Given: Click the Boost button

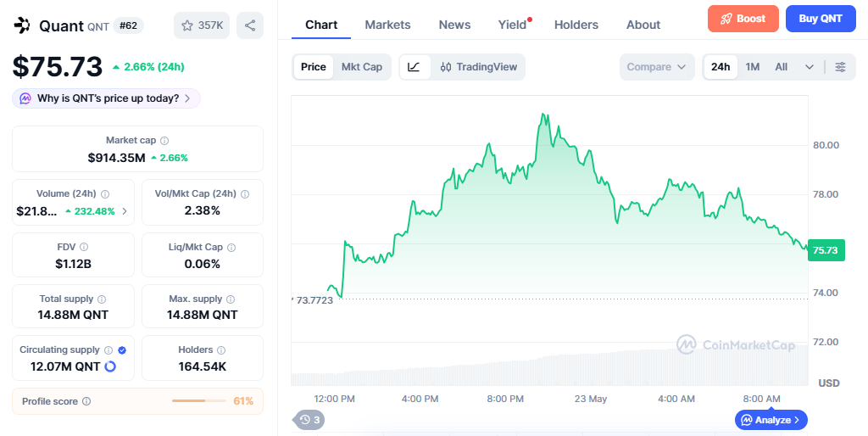Looking at the screenshot, I should [743, 19].
